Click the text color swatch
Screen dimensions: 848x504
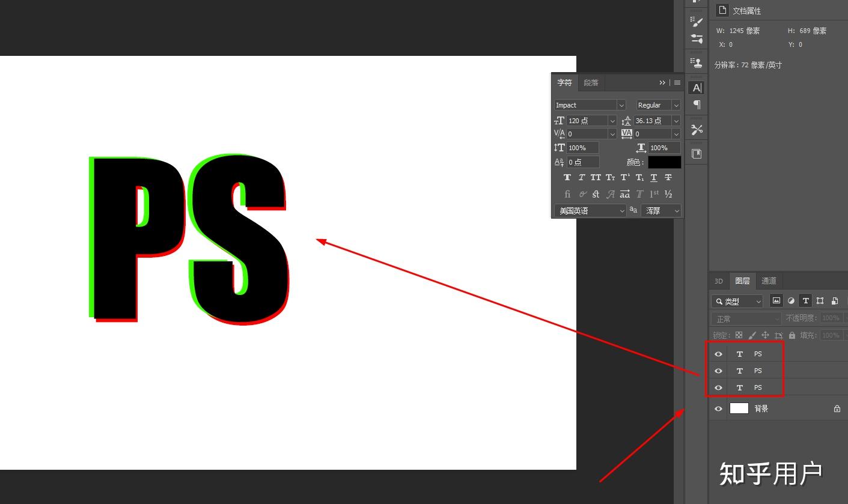pyautogui.click(x=665, y=162)
